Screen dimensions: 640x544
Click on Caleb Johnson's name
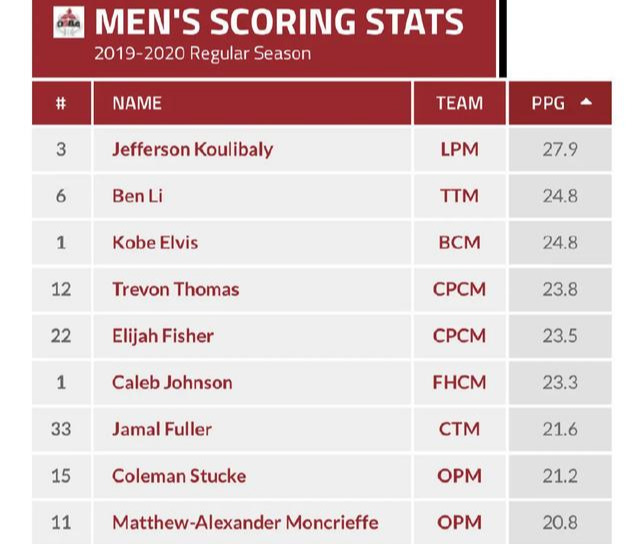172,382
